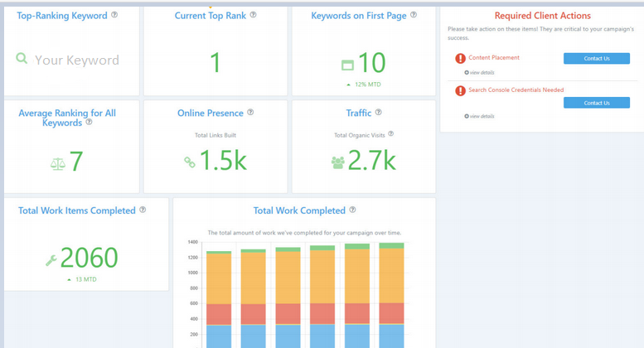The height and width of the screenshot is (348, 644).
Task: Click help icon next to Total Work Items Completed
Action: (x=143, y=210)
